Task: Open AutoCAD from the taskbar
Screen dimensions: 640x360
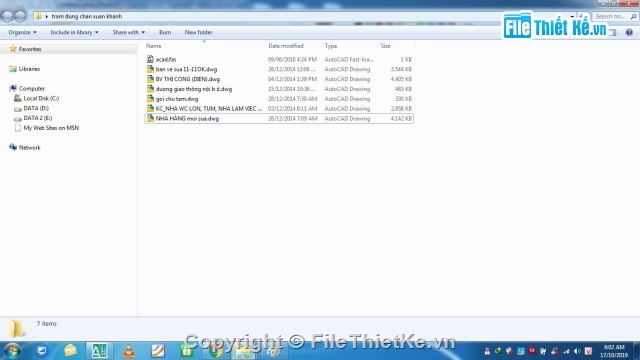Action: click(x=99, y=351)
